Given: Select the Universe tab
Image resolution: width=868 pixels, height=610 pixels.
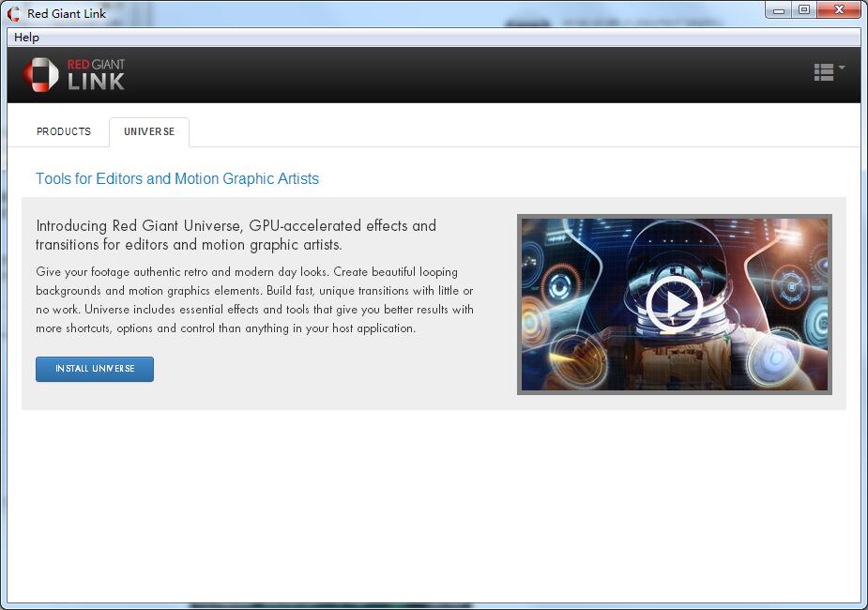Looking at the screenshot, I should [149, 131].
